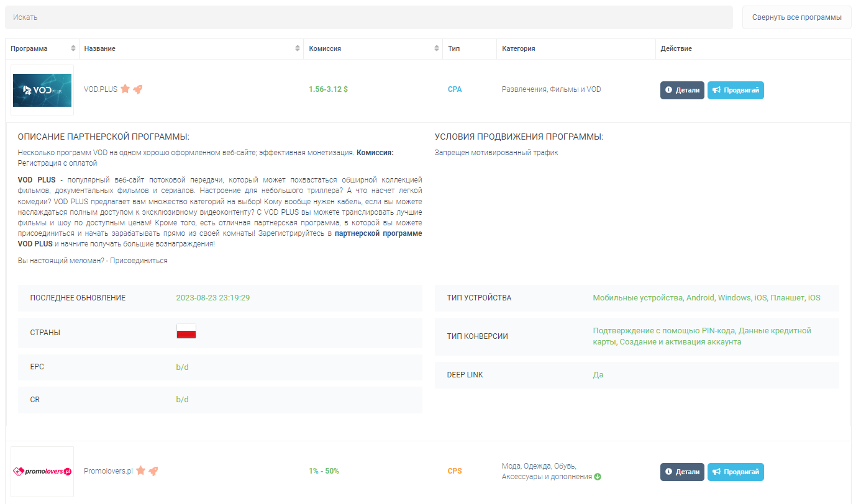
Task: Click the Promolovers.pl logo thumbnail
Action: click(42, 472)
